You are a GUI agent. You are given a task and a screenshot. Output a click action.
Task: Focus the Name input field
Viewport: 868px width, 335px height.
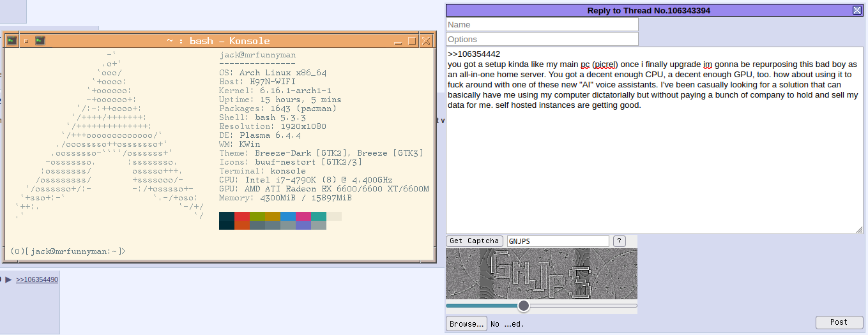coord(542,24)
